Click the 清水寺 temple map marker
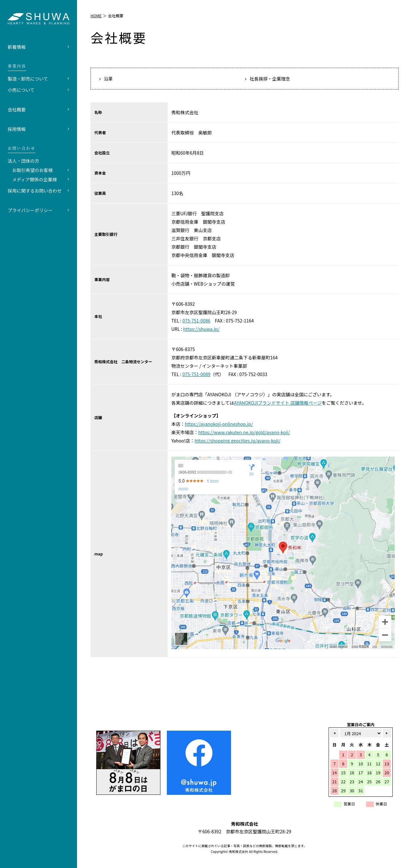This screenshot has height=868, width=412. tap(294, 598)
